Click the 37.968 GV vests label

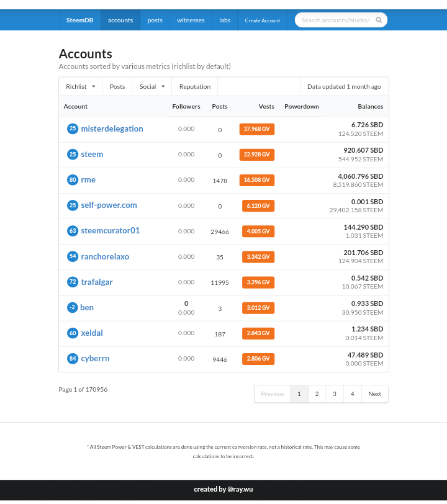[x=256, y=129]
